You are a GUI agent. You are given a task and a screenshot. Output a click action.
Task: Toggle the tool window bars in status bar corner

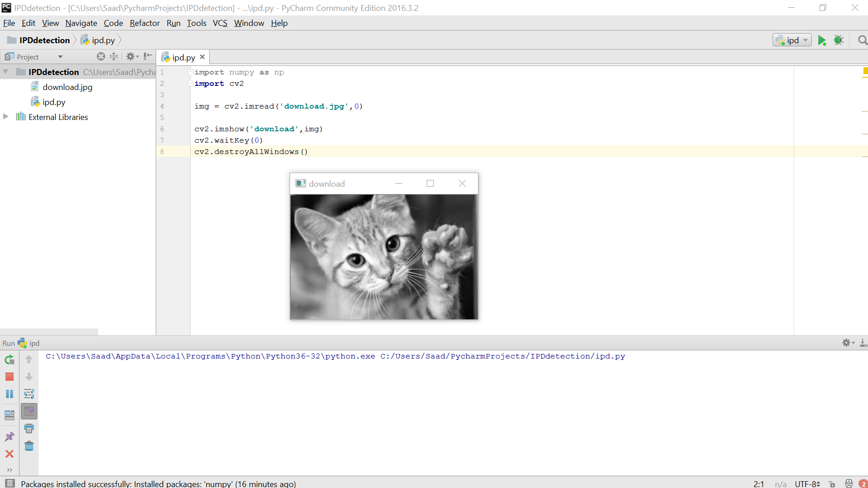pos(10,483)
